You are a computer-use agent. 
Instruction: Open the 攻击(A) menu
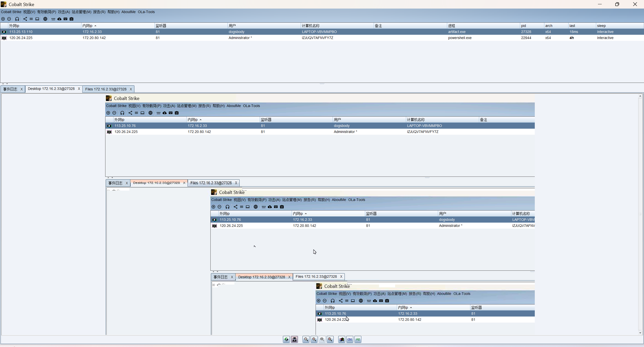[64, 12]
